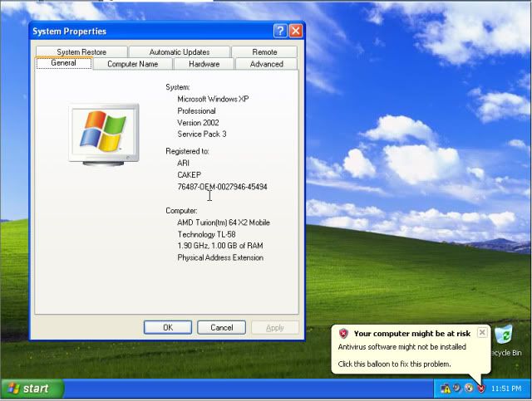Click the red Security Center shield tray icon

pyautogui.click(x=481, y=389)
